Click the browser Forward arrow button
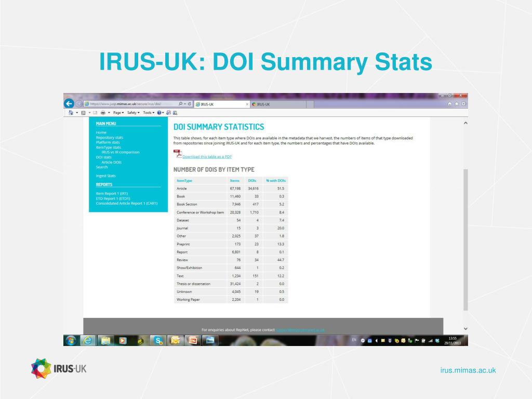 (x=79, y=104)
